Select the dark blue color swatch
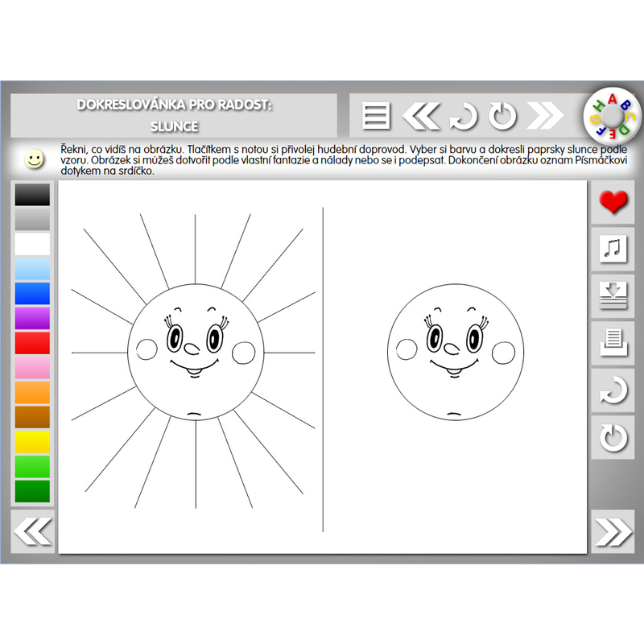Viewport: 644px width, 644px height. pyautogui.click(x=32, y=293)
